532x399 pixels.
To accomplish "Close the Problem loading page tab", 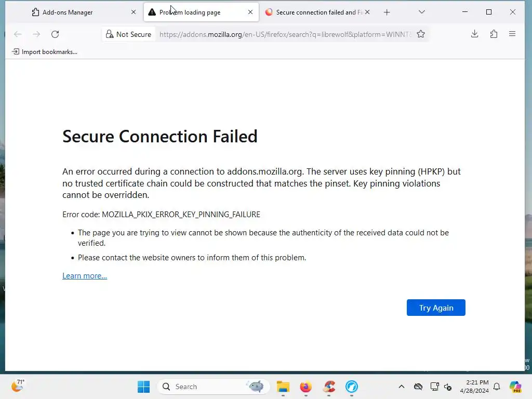I will tap(250, 12).
